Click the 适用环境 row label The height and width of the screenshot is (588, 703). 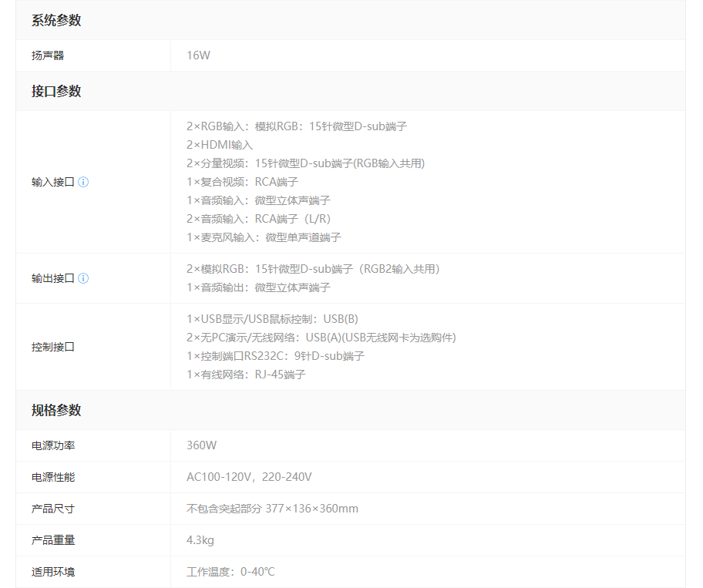pyautogui.click(x=53, y=572)
